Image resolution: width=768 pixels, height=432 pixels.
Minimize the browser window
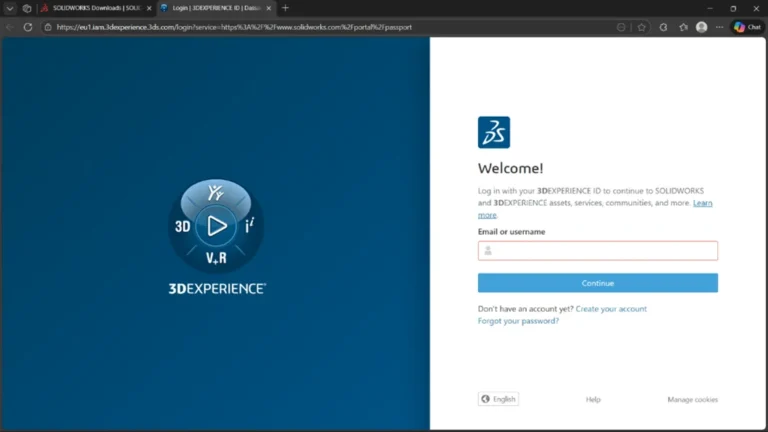710,8
